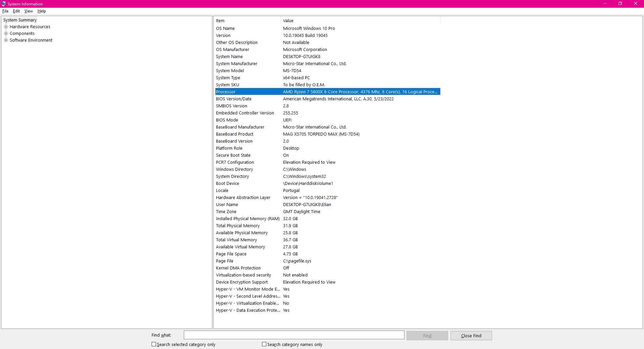Open the Edit menu

coord(16,11)
